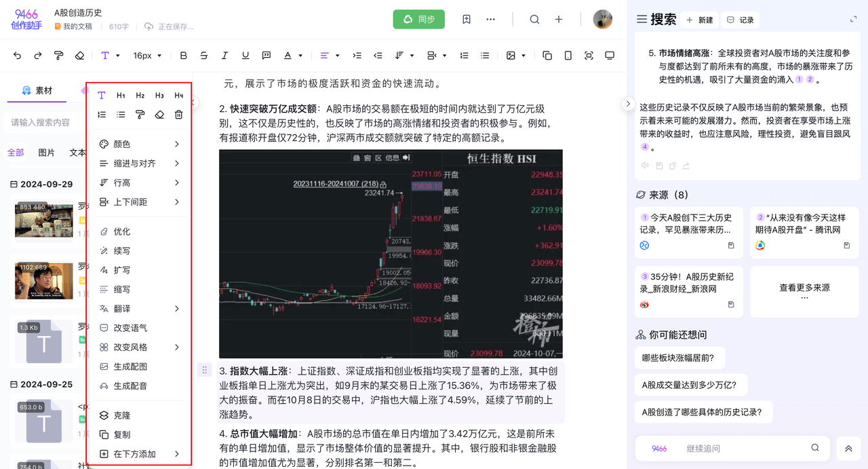The image size is (868, 469).
Task: Open the search panel hamburger menu
Action: [x=642, y=20]
